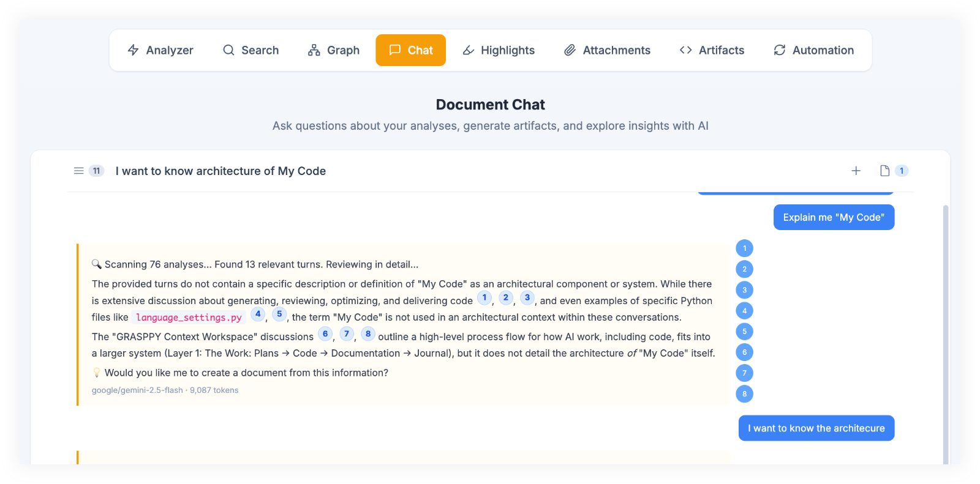Open the Graph tab

[334, 50]
